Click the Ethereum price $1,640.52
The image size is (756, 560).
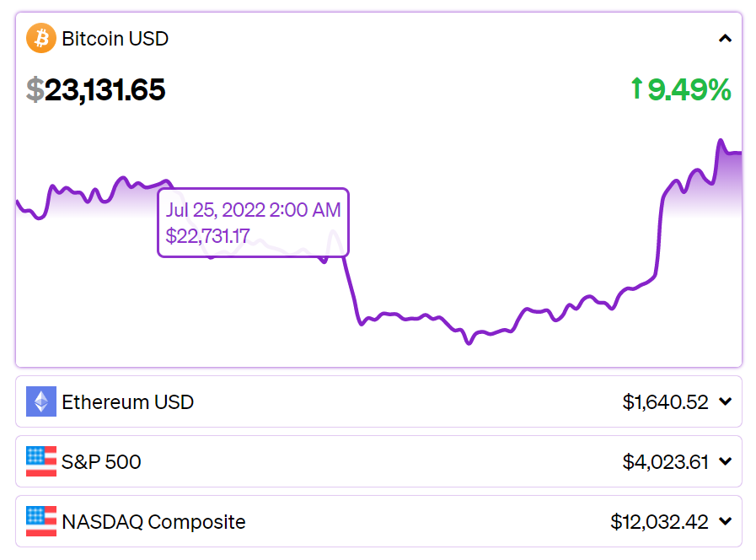coord(665,402)
